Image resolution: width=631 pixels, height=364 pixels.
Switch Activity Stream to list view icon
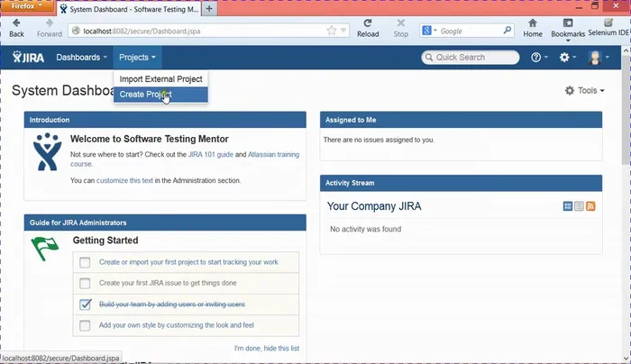coord(580,206)
